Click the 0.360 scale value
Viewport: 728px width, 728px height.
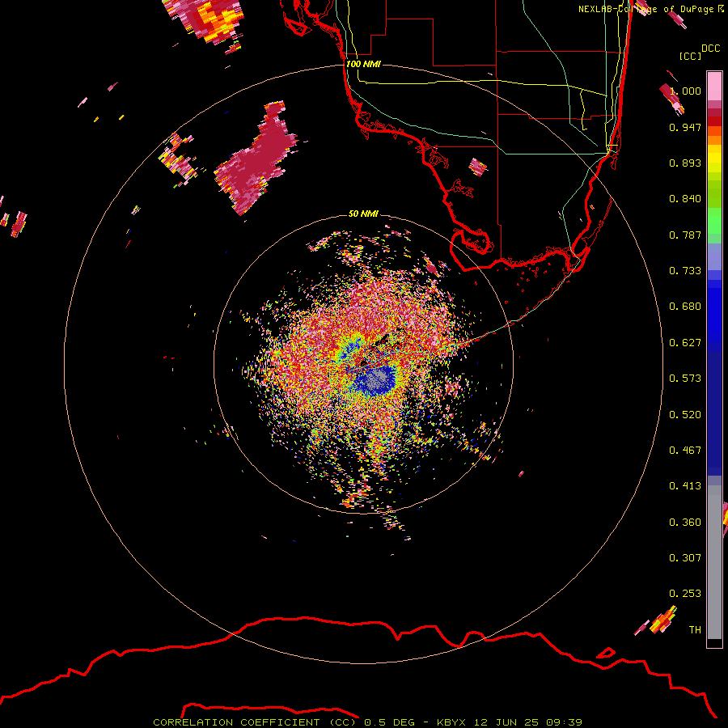(x=685, y=523)
